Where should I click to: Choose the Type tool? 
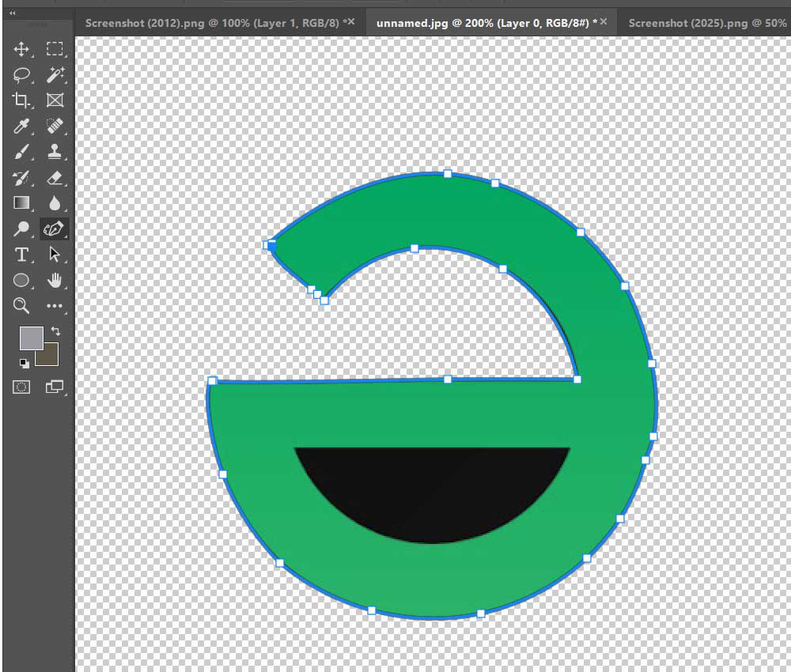[21, 255]
